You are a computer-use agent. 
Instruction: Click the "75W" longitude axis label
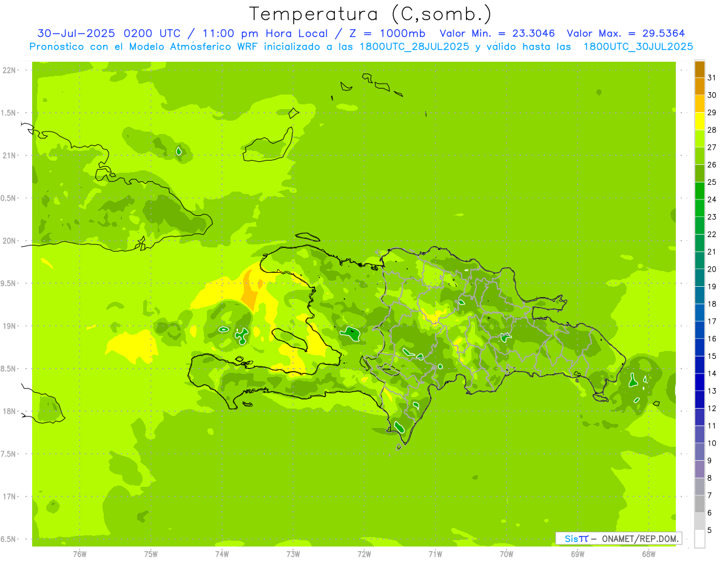pyautogui.click(x=151, y=554)
